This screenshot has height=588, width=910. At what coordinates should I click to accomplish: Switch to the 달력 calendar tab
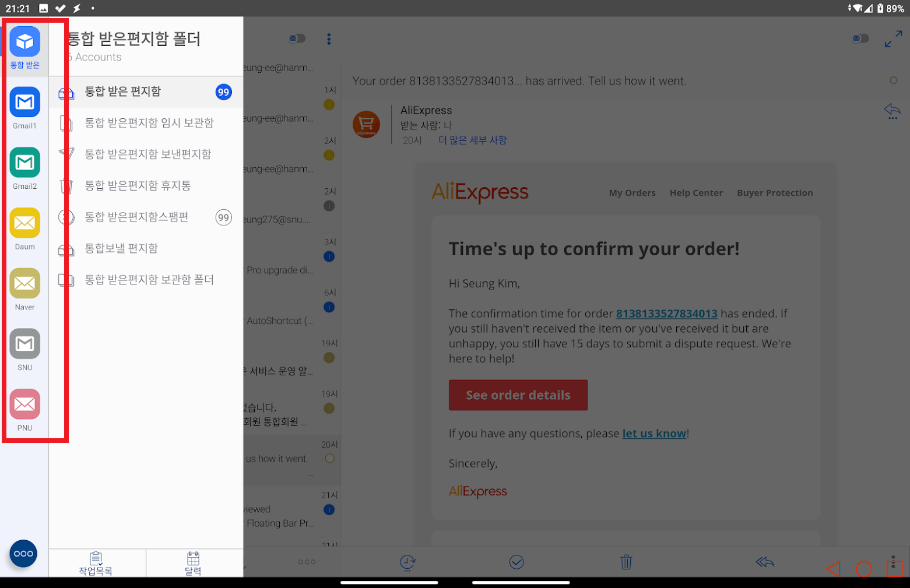(194, 563)
